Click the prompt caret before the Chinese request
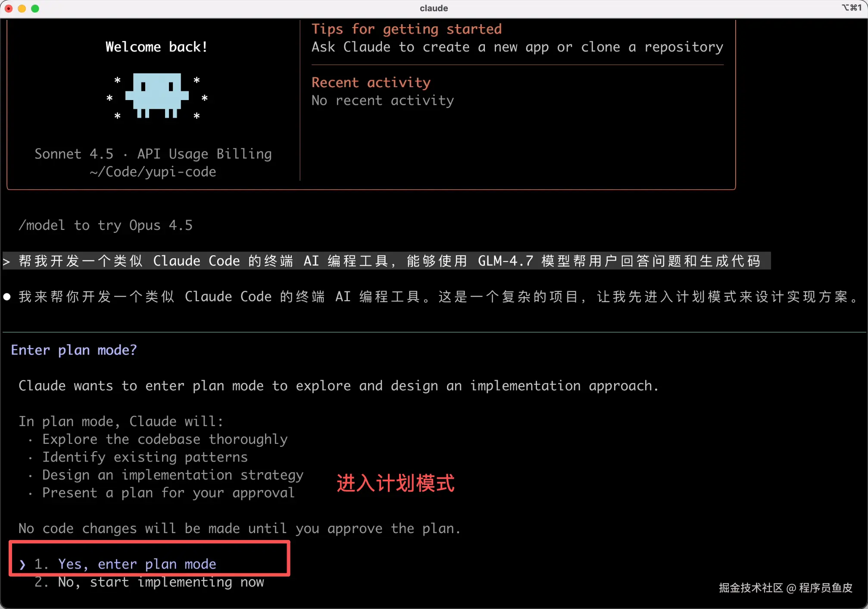This screenshot has height=609, width=868. tap(6, 261)
